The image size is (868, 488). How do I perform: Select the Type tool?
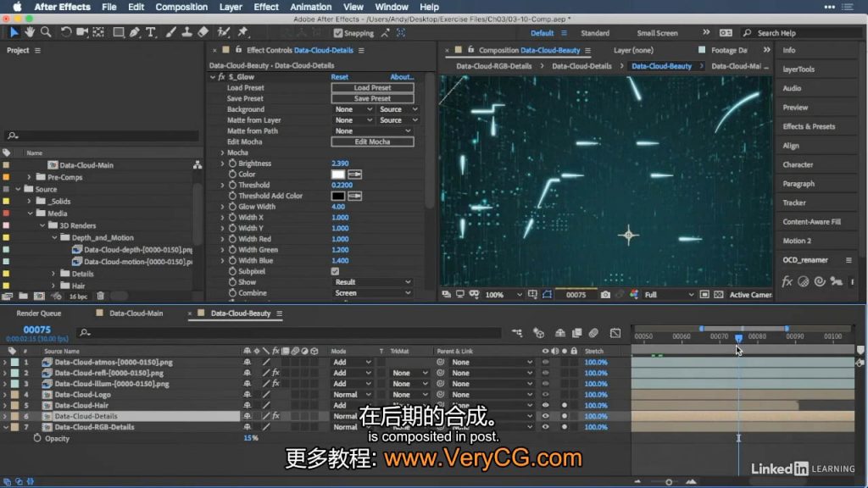pos(151,32)
